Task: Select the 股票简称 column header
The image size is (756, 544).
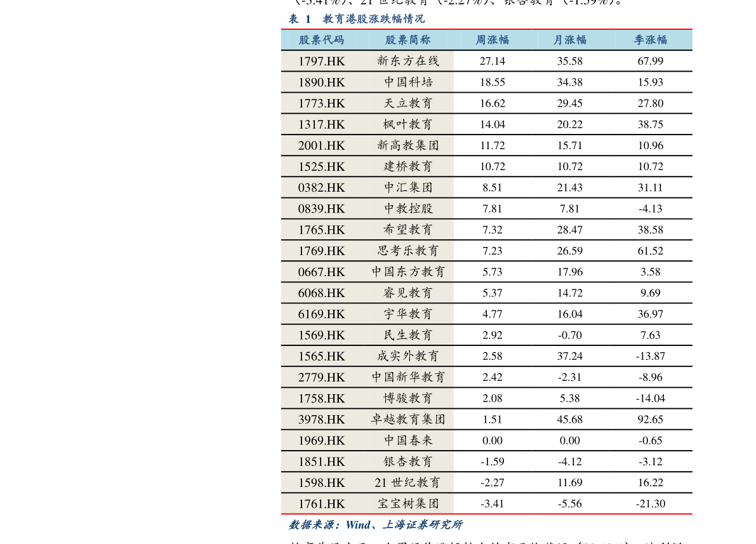Action: pos(408,40)
